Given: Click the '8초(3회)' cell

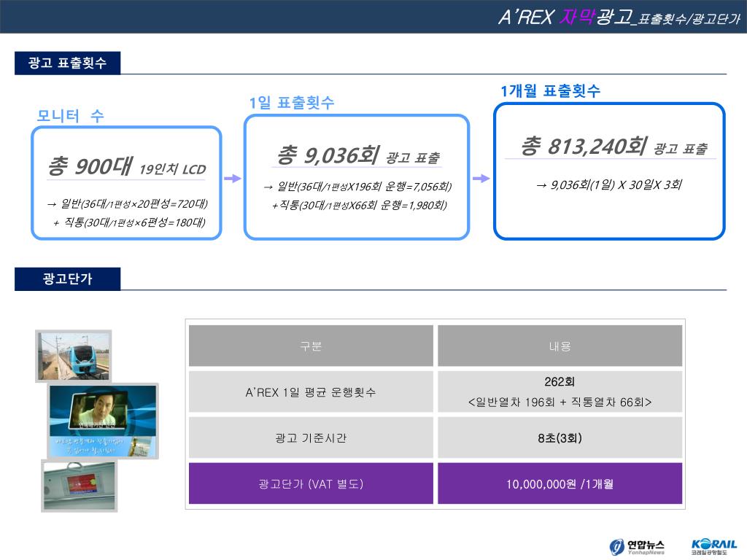Looking at the screenshot, I should coord(560,437).
